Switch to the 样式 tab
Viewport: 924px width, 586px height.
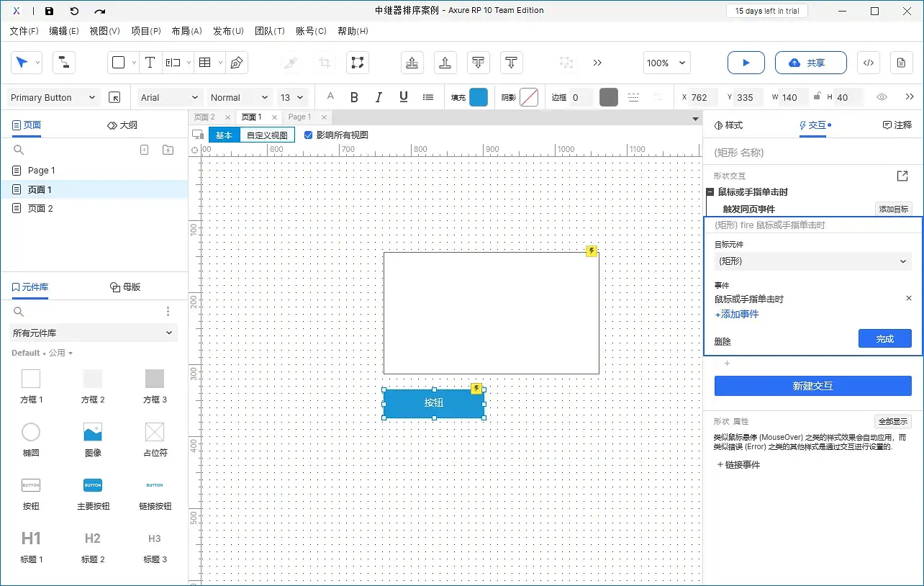point(728,125)
